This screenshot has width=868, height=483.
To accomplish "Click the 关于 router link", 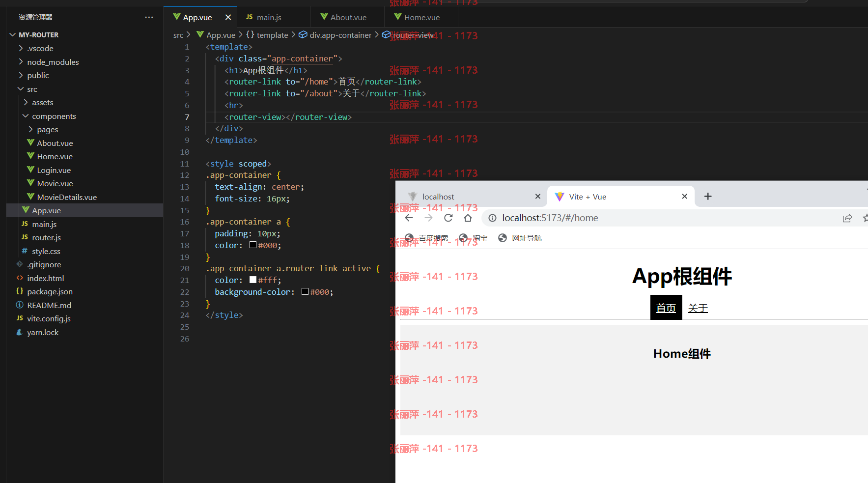I will (698, 308).
